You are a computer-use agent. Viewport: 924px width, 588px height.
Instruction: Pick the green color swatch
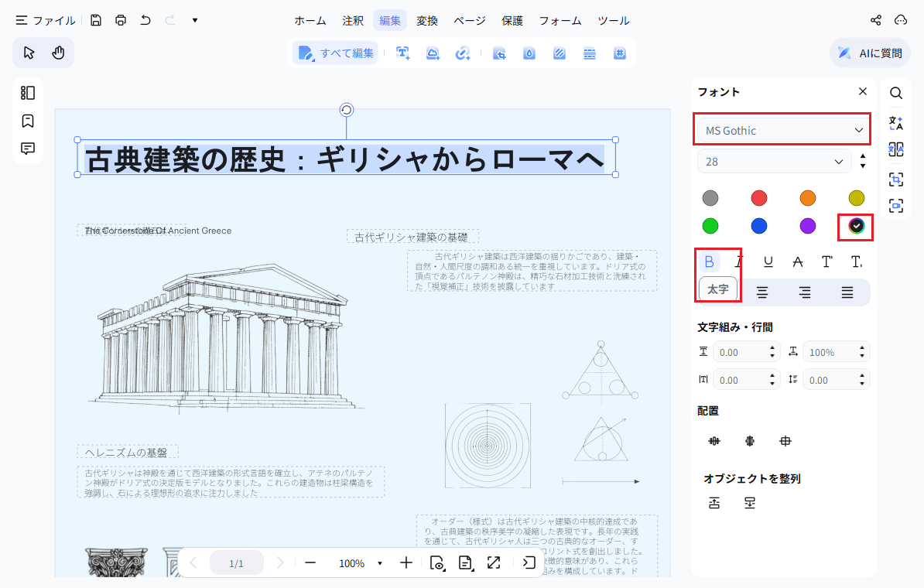click(x=710, y=226)
